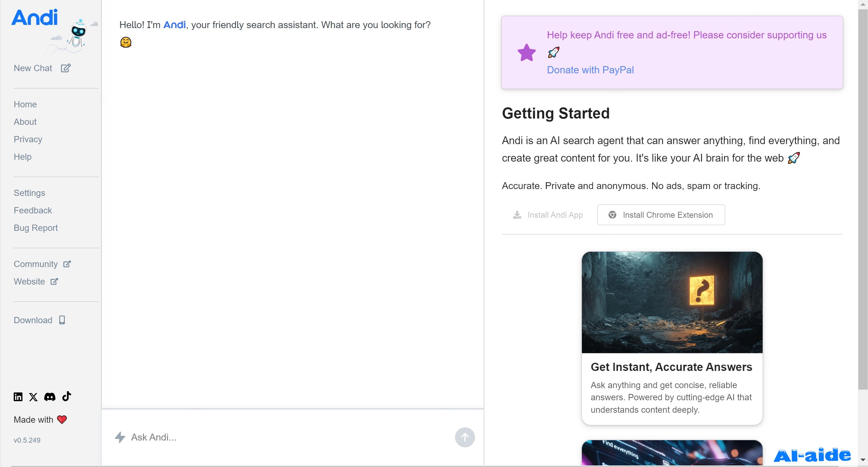Image resolution: width=868 pixels, height=467 pixels.
Task: Click the version text v0.5.249
Action: click(27, 440)
